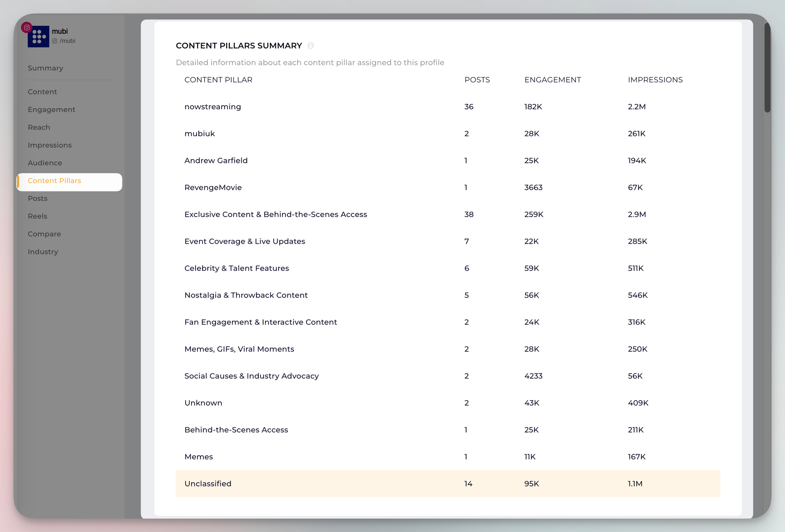Click the mubi profile logo thumbnail
This screenshot has width=785, height=532.
pos(38,37)
